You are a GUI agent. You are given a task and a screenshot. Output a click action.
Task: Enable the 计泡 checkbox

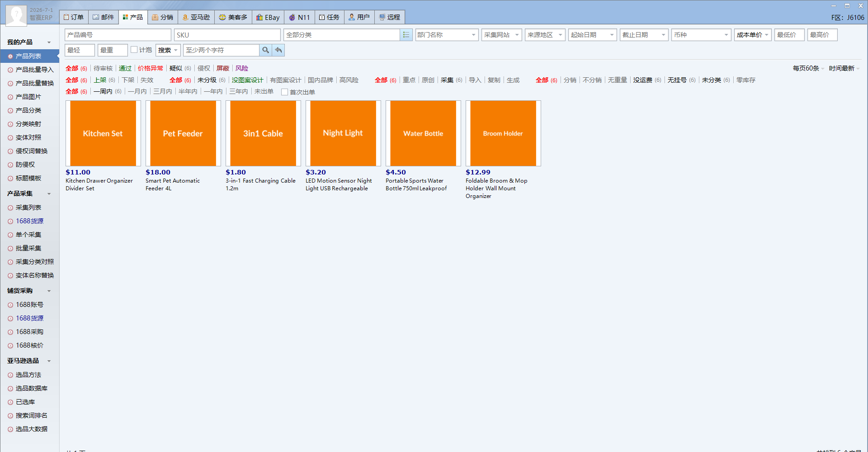pyautogui.click(x=134, y=50)
